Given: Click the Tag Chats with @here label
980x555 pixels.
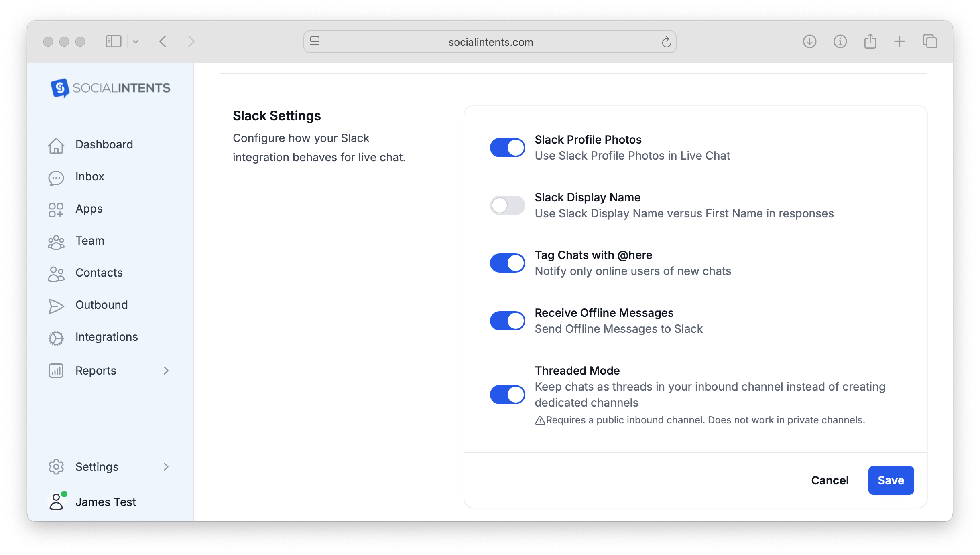Looking at the screenshot, I should click(x=594, y=255).
